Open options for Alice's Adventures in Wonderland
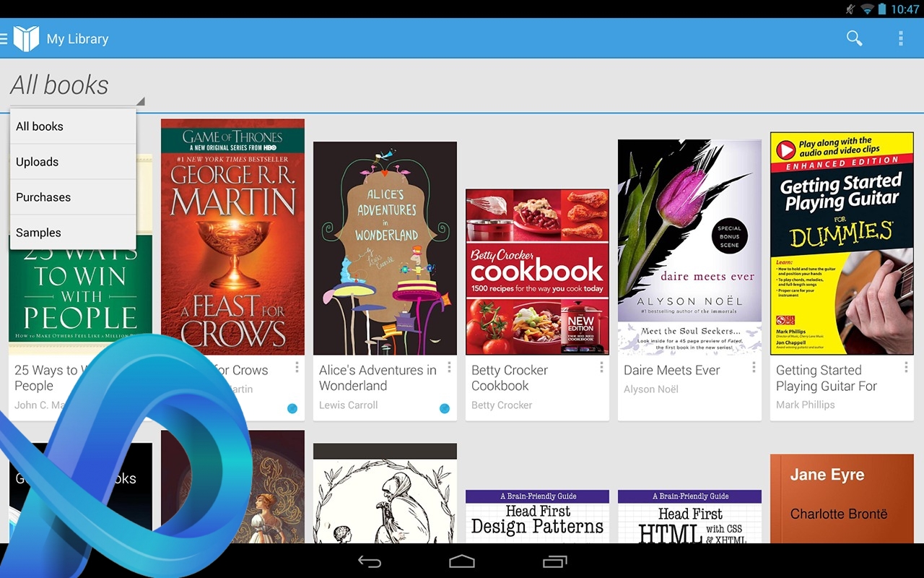The image size is (924, 578). coord(449,368)
